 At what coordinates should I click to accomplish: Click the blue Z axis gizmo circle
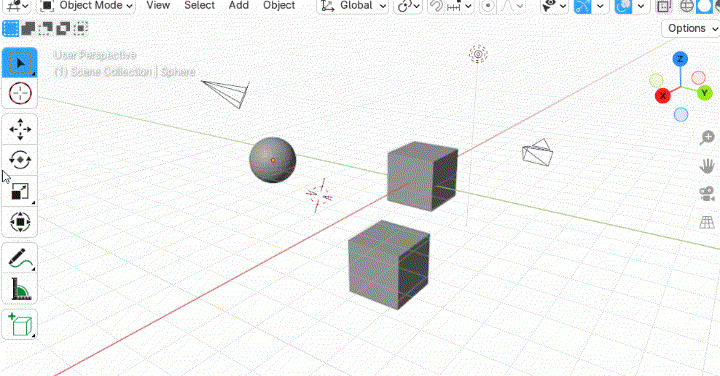680,59
